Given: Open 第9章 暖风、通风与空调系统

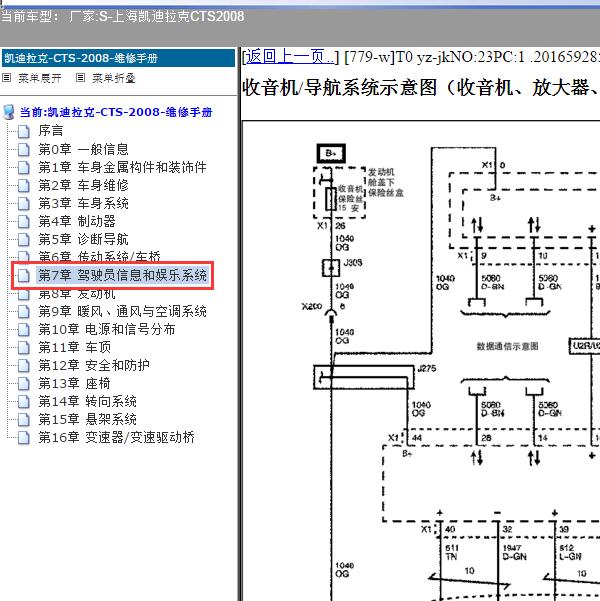Looking at the screenshot, I should tap(122, 311).
